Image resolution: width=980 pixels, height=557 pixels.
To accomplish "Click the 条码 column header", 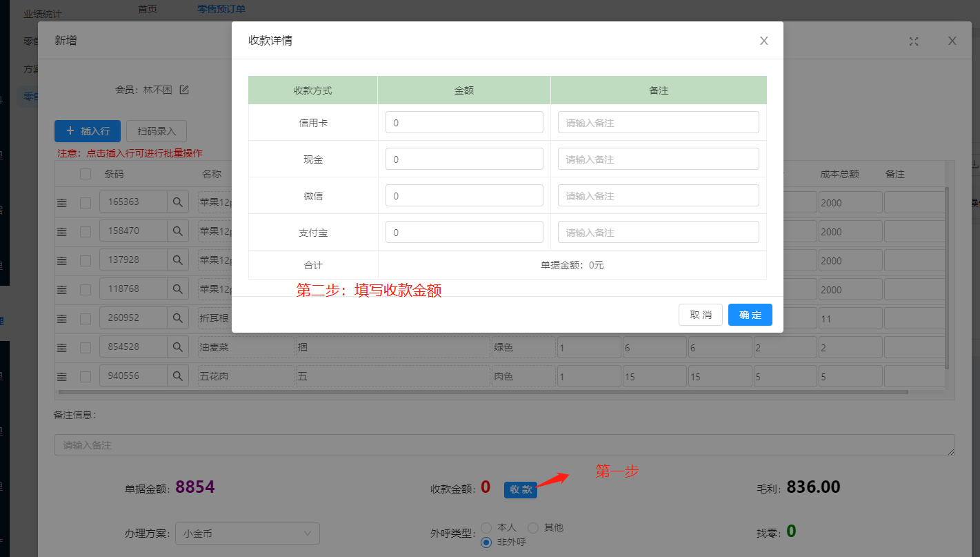I will (114, 174).
